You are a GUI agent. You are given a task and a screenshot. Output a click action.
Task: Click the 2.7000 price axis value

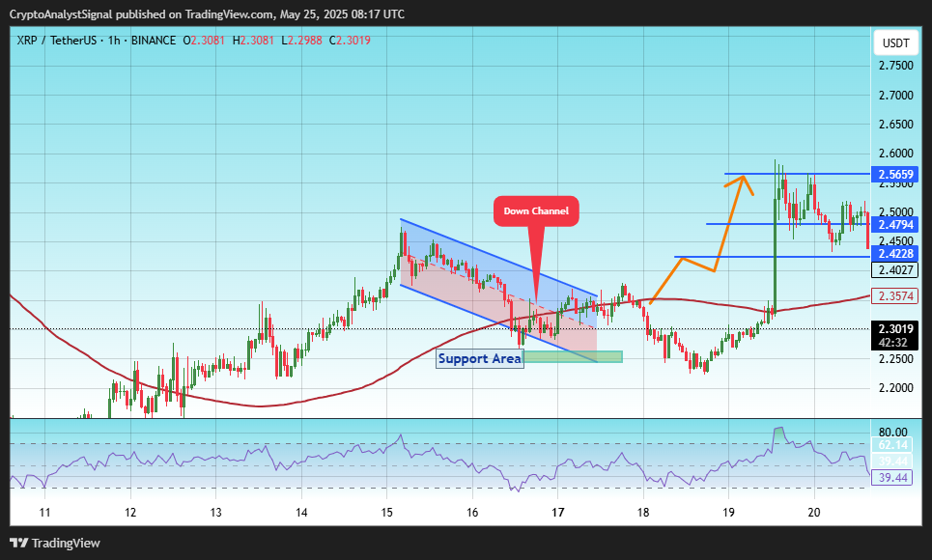(895, 96)
